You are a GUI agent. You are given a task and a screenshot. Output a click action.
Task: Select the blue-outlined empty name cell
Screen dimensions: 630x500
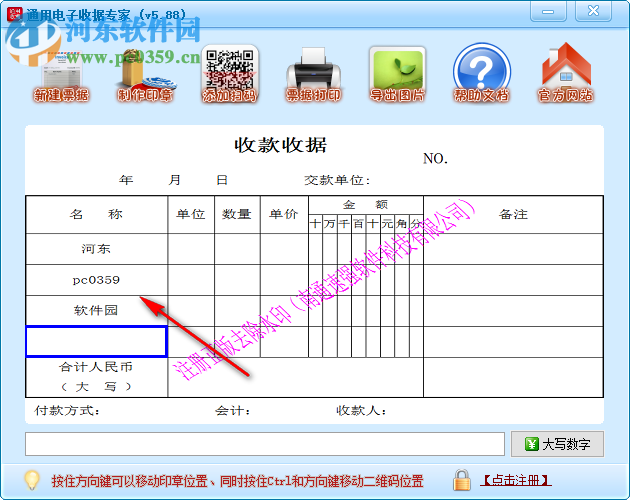tap(96, 342)
